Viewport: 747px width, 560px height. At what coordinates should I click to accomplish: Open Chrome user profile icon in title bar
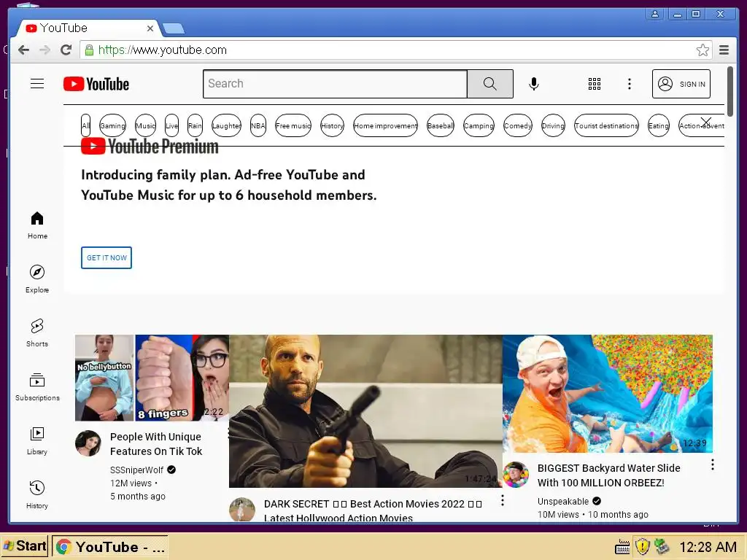point(655,14)
